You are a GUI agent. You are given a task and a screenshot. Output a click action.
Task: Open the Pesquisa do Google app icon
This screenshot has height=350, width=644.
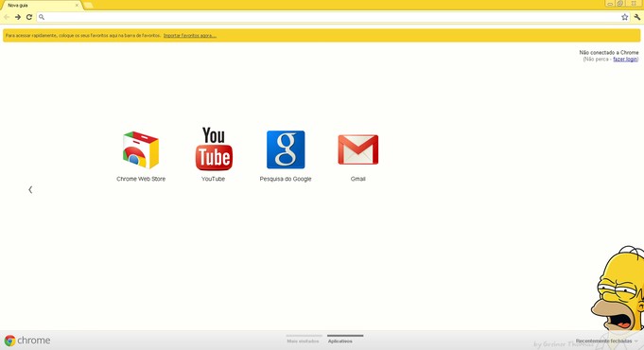click(286, 149)
